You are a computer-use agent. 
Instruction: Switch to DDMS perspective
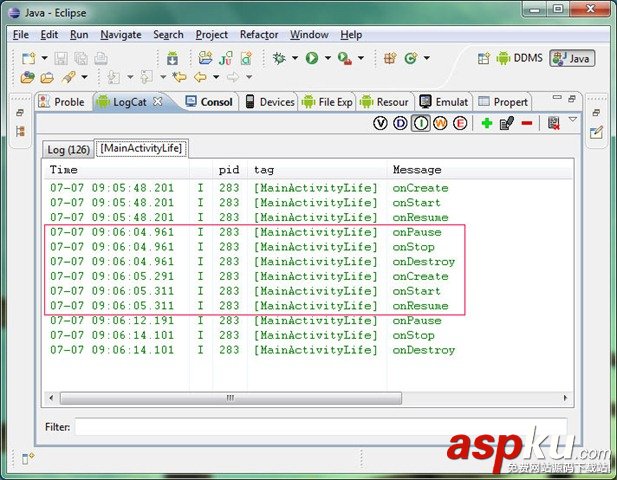click(x=520, y=58)
